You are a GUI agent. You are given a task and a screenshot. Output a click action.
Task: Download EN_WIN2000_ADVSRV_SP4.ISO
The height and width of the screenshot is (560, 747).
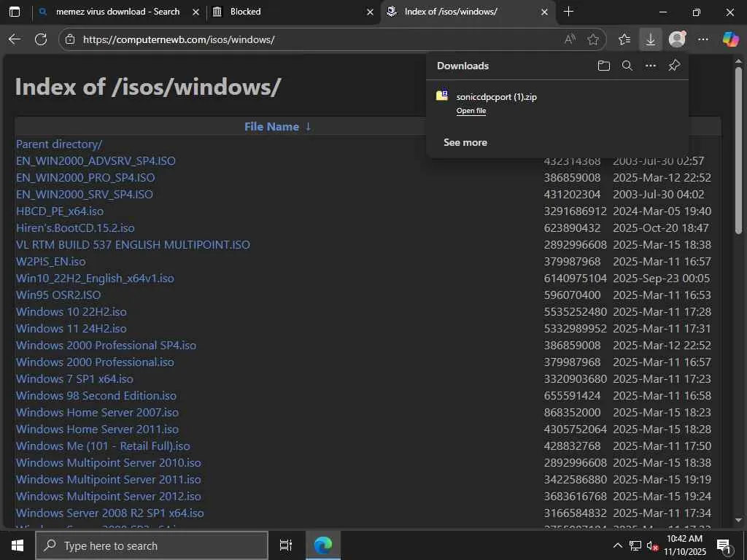(x=96, y=160)
